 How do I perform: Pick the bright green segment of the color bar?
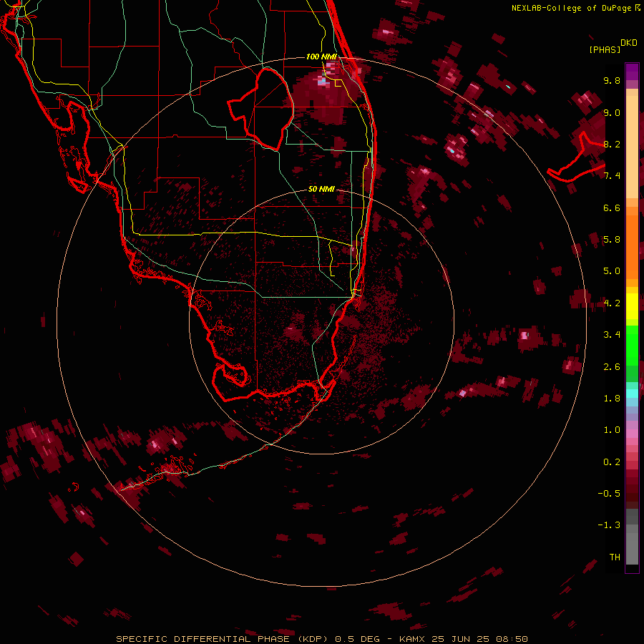tap(632, 346)
